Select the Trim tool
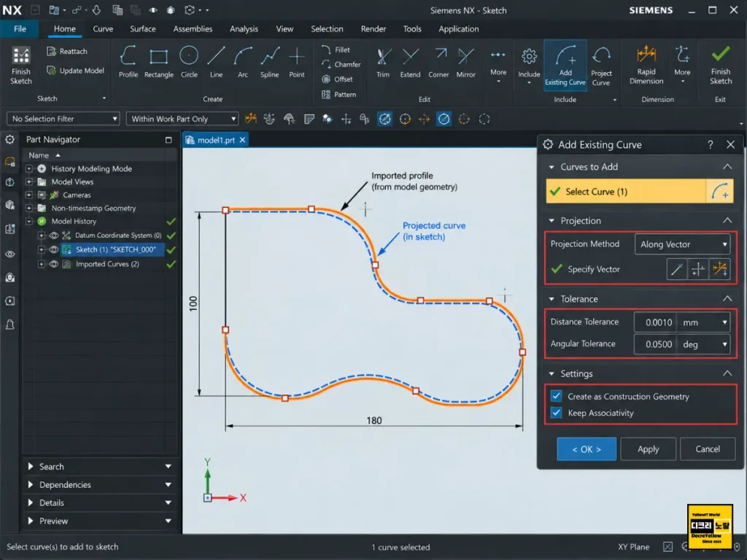 click(383, 62)
